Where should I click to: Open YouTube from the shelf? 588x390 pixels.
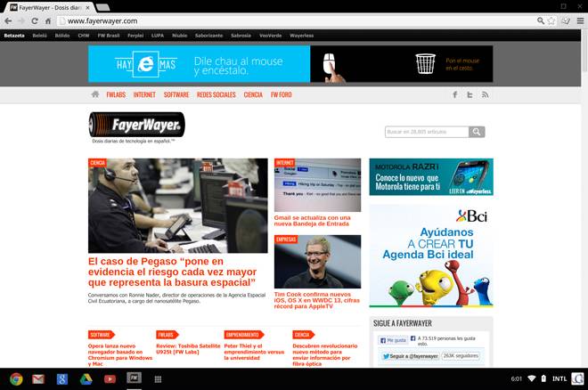110,379
